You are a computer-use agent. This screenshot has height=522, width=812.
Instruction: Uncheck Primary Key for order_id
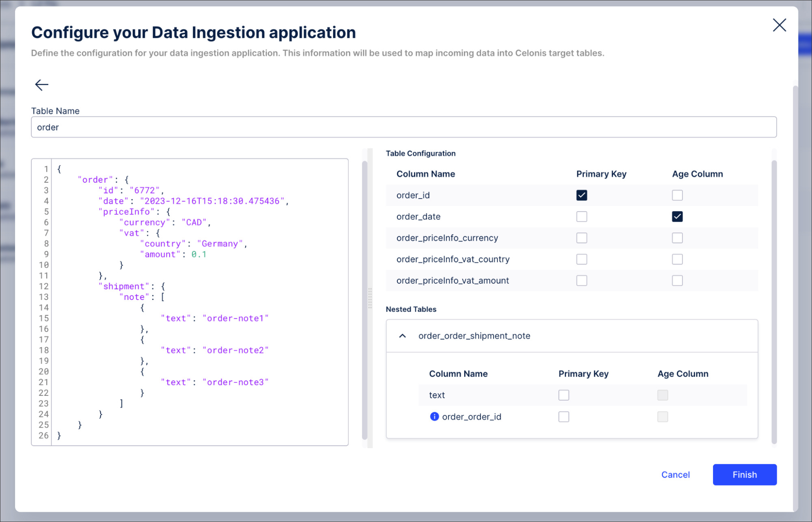[x=582, y=195]
